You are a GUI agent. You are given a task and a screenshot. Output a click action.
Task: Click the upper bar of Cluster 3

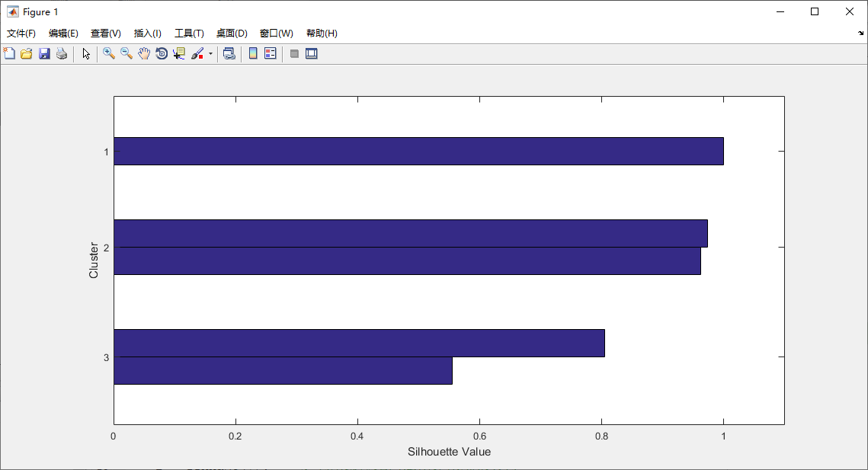click(359, 344)
